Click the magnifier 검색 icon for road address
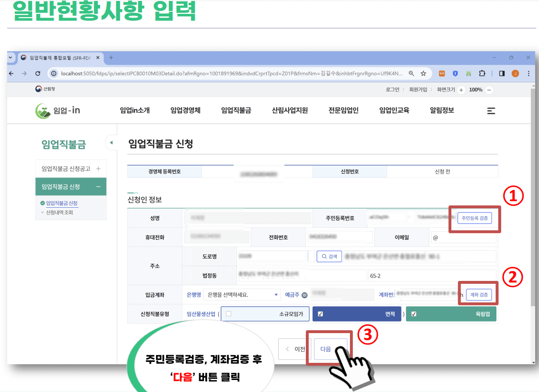This screenshot has width=539, height=392. (x=329, y=256)
